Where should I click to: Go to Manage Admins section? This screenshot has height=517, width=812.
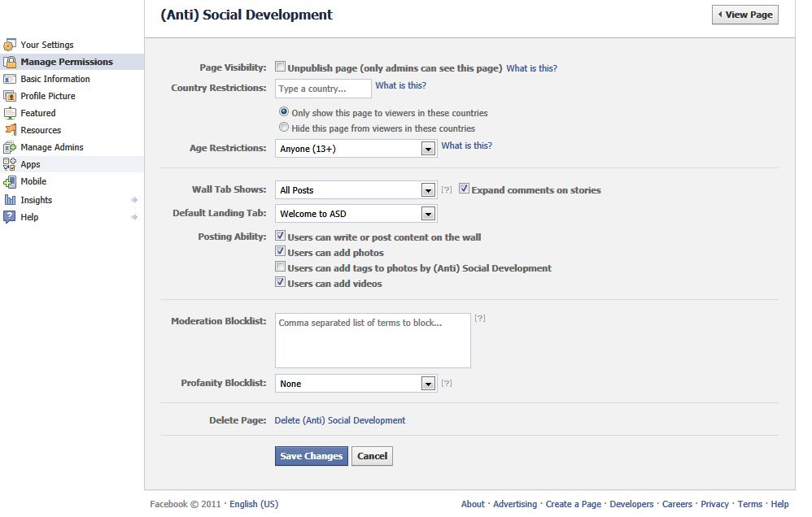[52, 147]
